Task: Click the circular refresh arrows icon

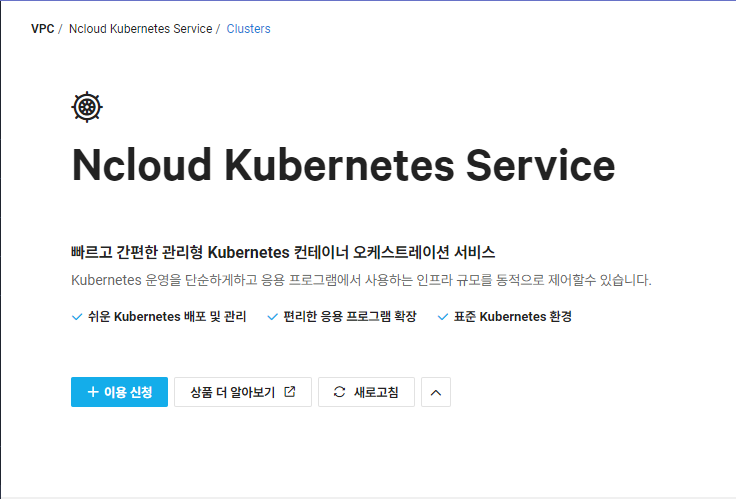Action: [339, 392]
